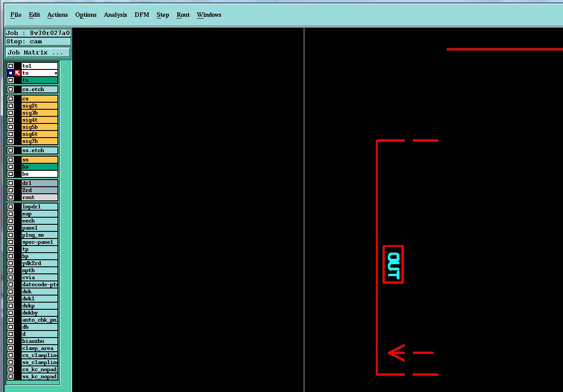The width and height of the screenshot is (563, 392).
Task: Click the map layer name
Action: click(x=40, y=214)
